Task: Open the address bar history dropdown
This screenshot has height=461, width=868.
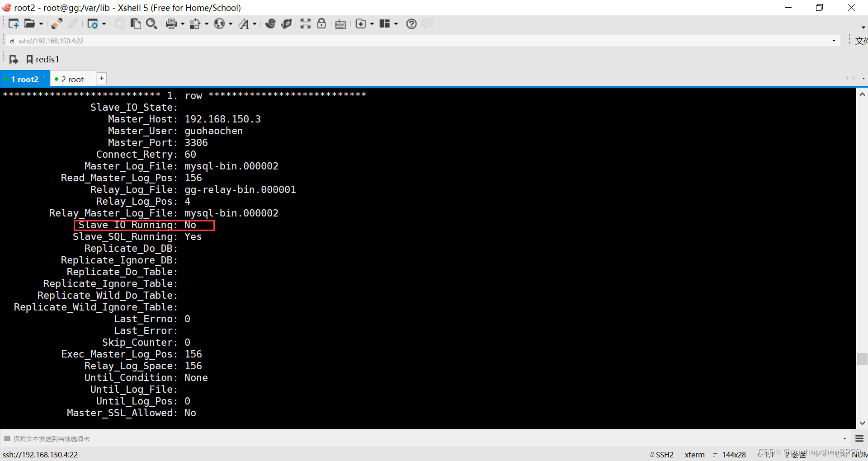Action: click(834, 41)
